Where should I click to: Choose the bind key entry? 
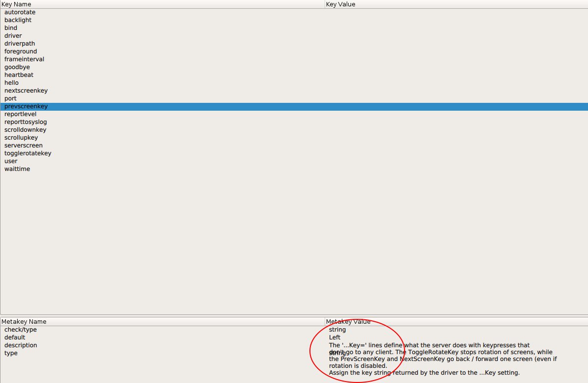pos(11,27)
